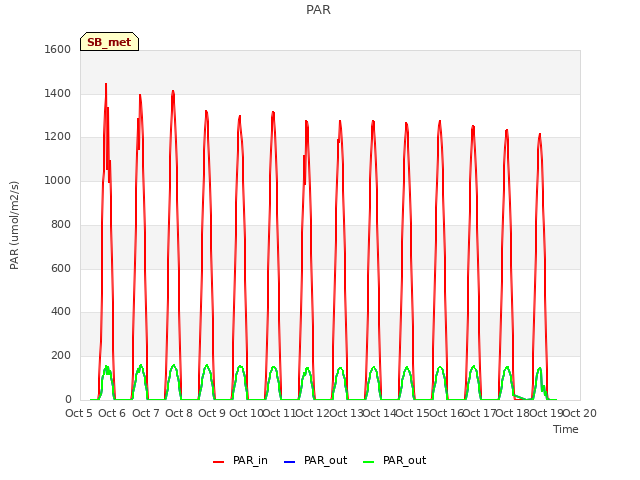Click the highest red PAR_in peak on Oct 5
Screen dimensions: 640x480
click(x=106, y=84)
